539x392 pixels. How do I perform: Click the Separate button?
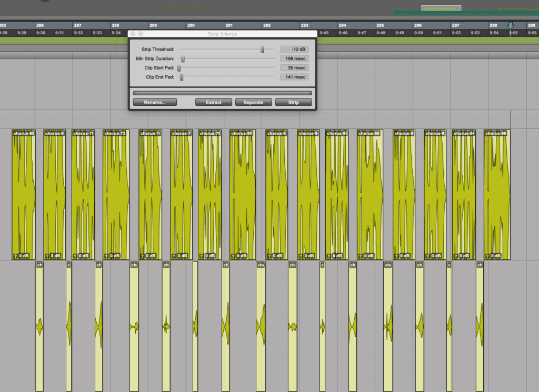tap(253, 103)
